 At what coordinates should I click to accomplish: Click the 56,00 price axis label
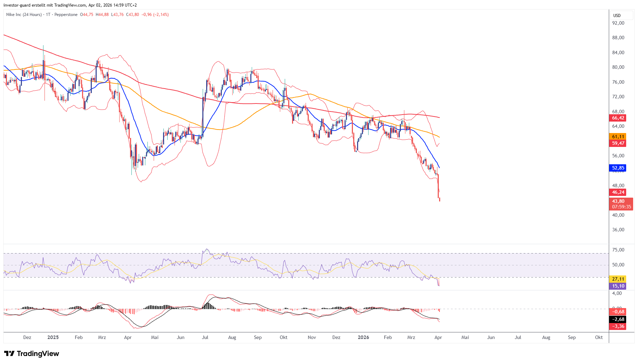pos(618,156)
